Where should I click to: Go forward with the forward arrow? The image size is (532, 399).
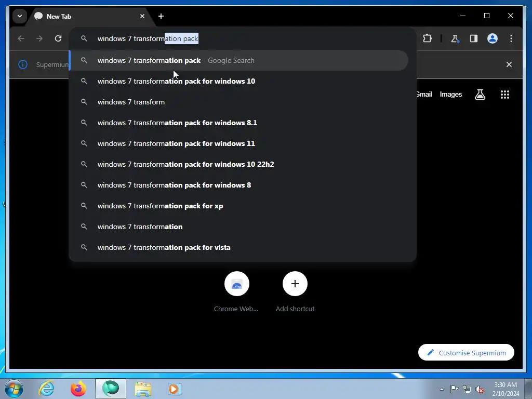click(x=39, y=38)
